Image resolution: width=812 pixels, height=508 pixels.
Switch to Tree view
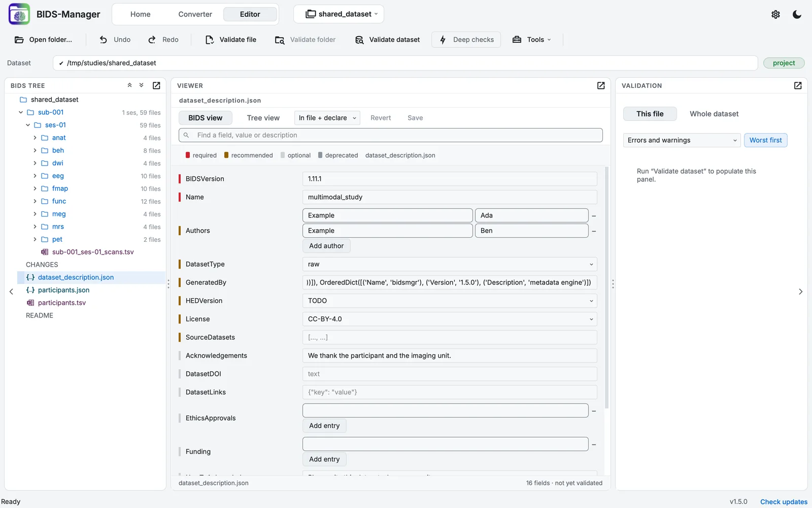click(263, 118)
